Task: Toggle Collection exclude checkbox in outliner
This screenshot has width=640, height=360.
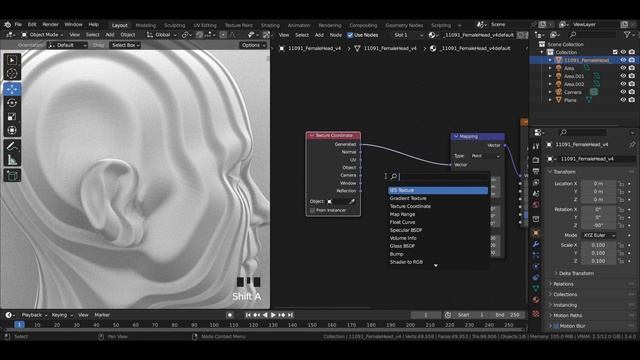Action: pyautogui.click(x=615, y=52)
